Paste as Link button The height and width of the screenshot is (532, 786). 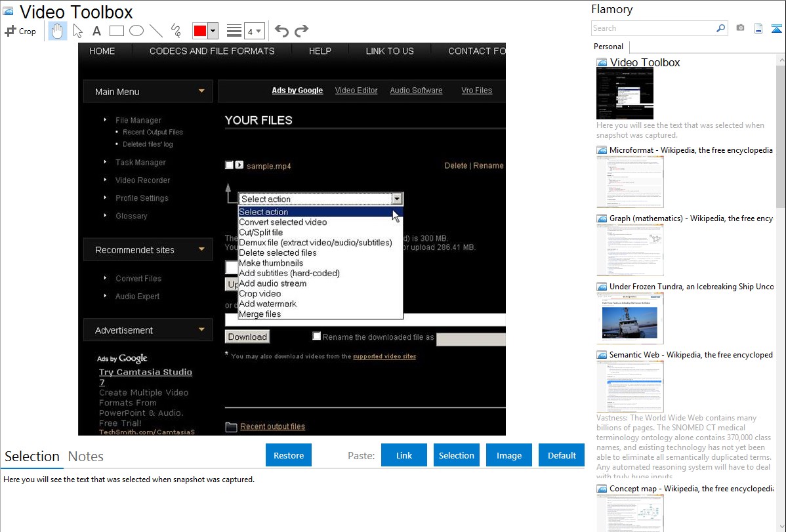(404, 455)
